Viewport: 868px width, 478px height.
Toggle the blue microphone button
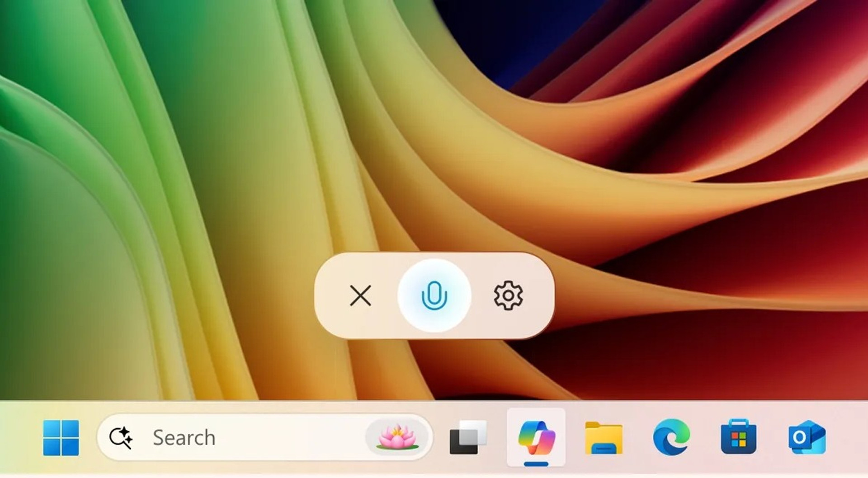click(x=434, y=295)
